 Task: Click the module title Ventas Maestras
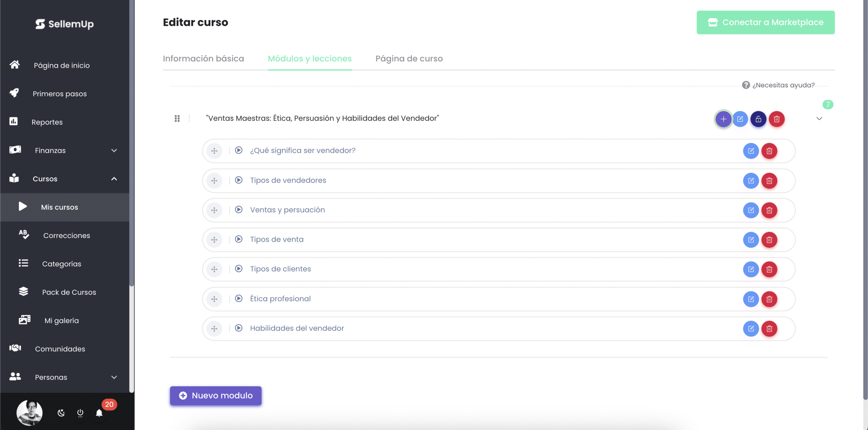322,118
